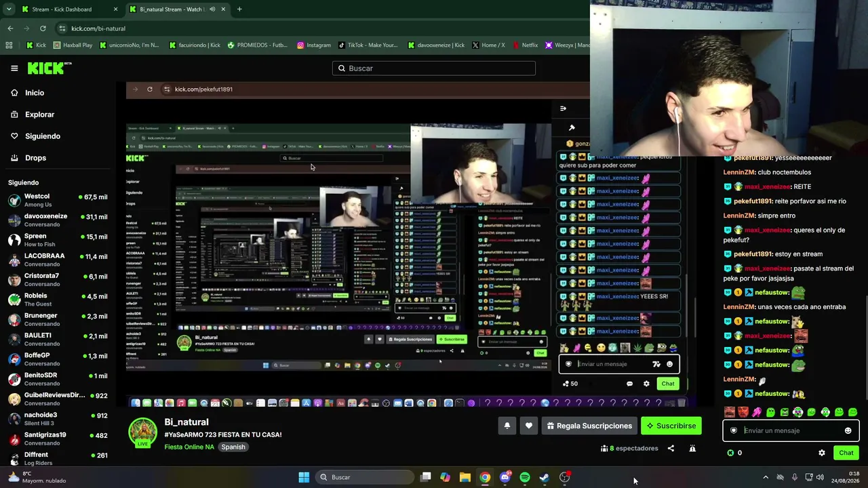Click Regala Suscripciones button

pos(589,426)
